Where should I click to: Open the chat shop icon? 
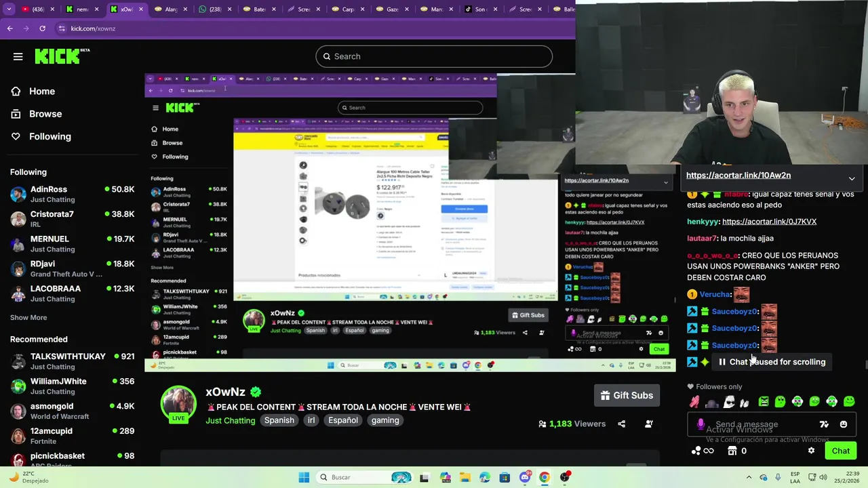tap(732, 451)
